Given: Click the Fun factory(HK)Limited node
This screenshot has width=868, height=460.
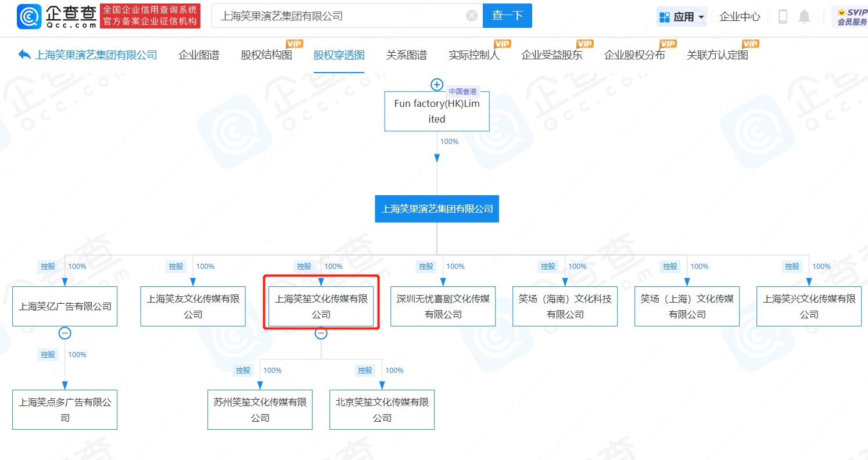Looking at the screenshot, I should click(437, 111).
